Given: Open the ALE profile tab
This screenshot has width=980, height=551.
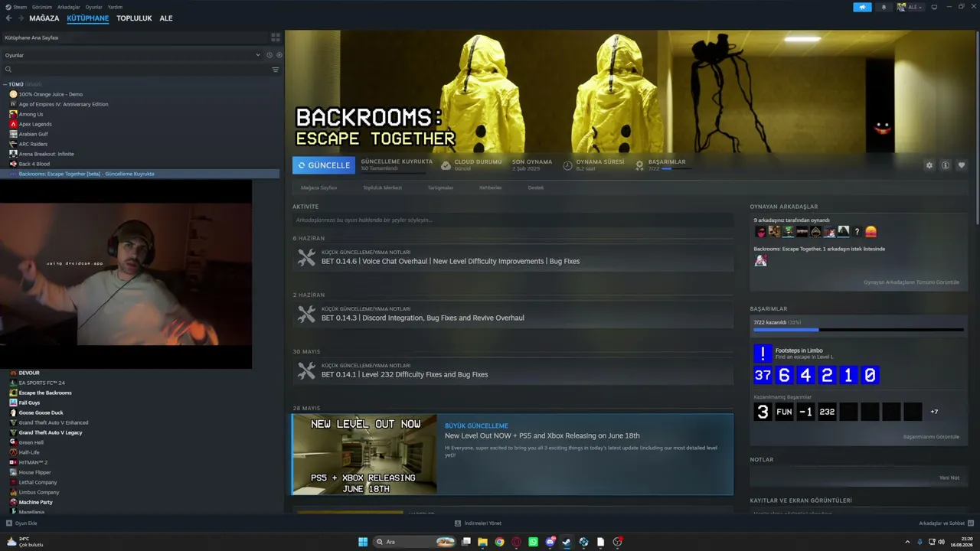Looking at the screenshot, I should point(166,18).
